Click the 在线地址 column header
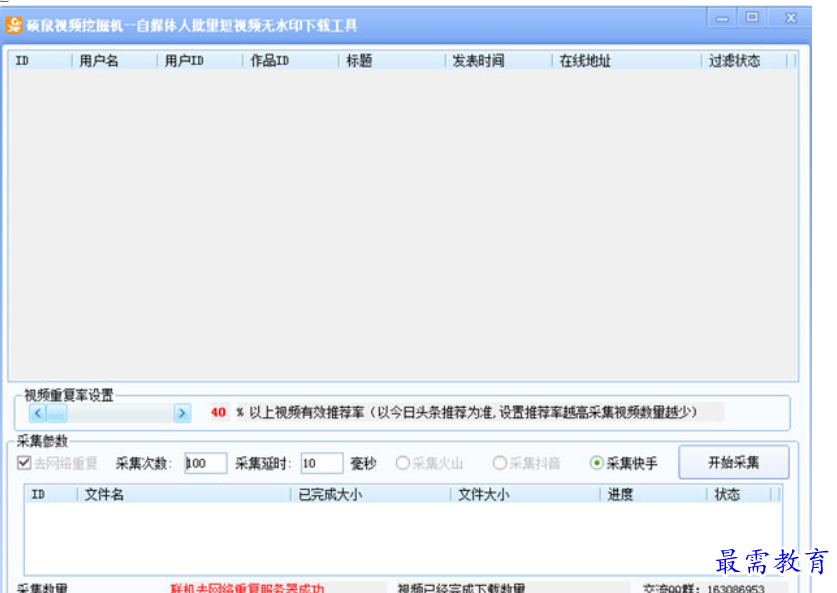This screenshot has width=837, height=593. pyautogui.click(x=627, y=61)
